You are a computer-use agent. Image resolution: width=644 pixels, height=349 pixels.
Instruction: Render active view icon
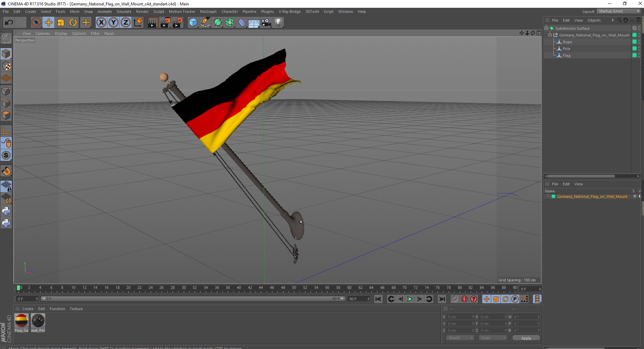point(153,23)
